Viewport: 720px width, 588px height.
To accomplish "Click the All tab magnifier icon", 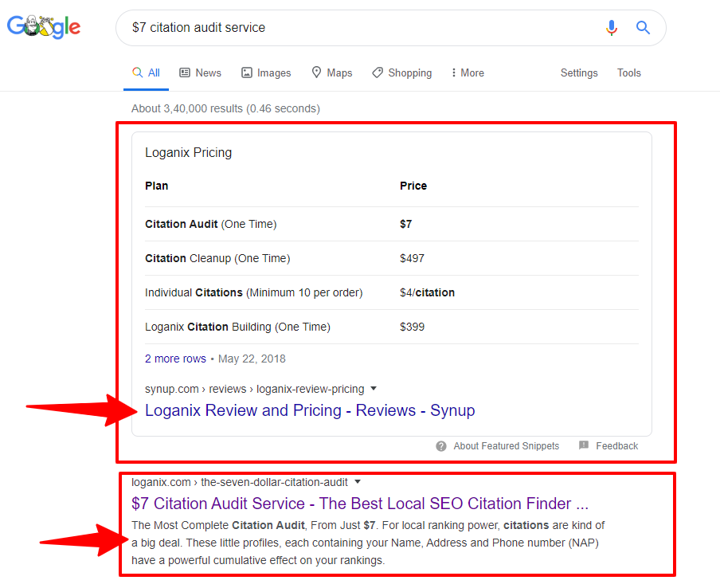I will click(137, 73).
